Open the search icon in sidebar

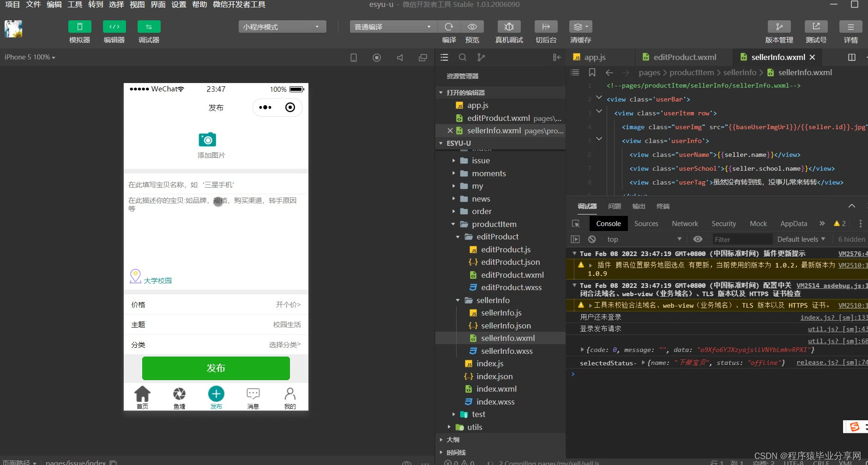point(463,57)
